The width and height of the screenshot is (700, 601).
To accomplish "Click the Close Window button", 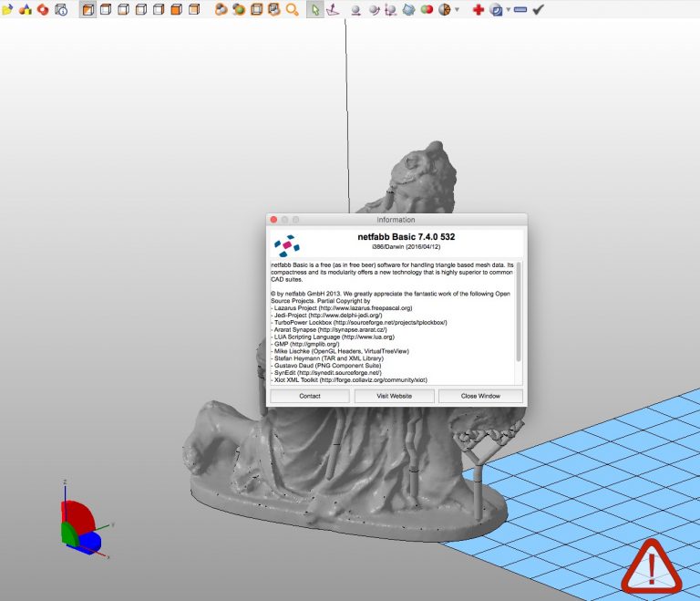I will tap(480, 396).
